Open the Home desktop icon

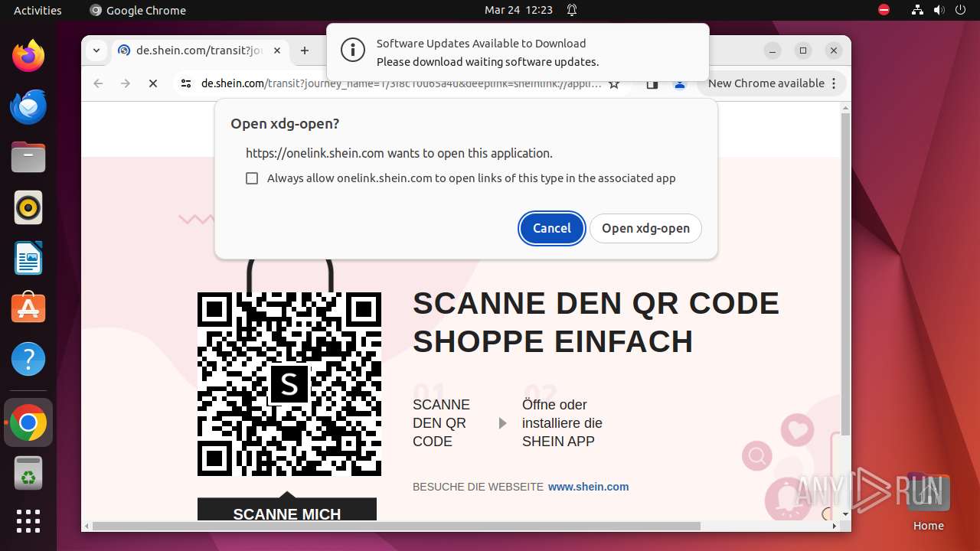pos(928,503)
